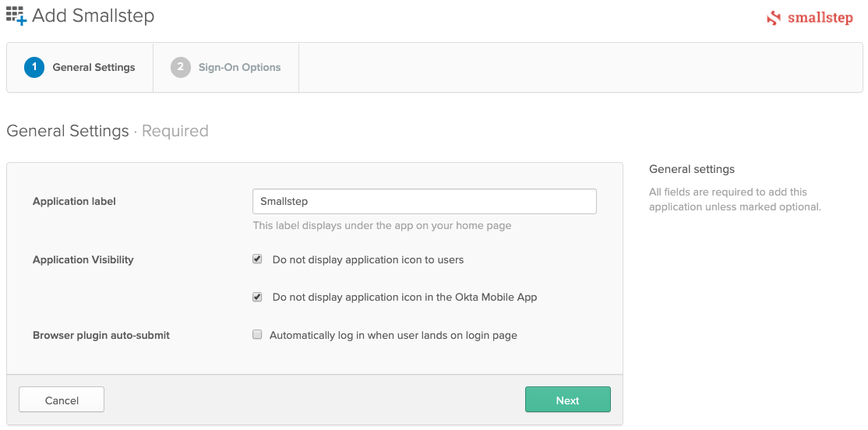
Task: Click the sidebar note about required fields
Action: pyautogui.click(x=734, y=199)
